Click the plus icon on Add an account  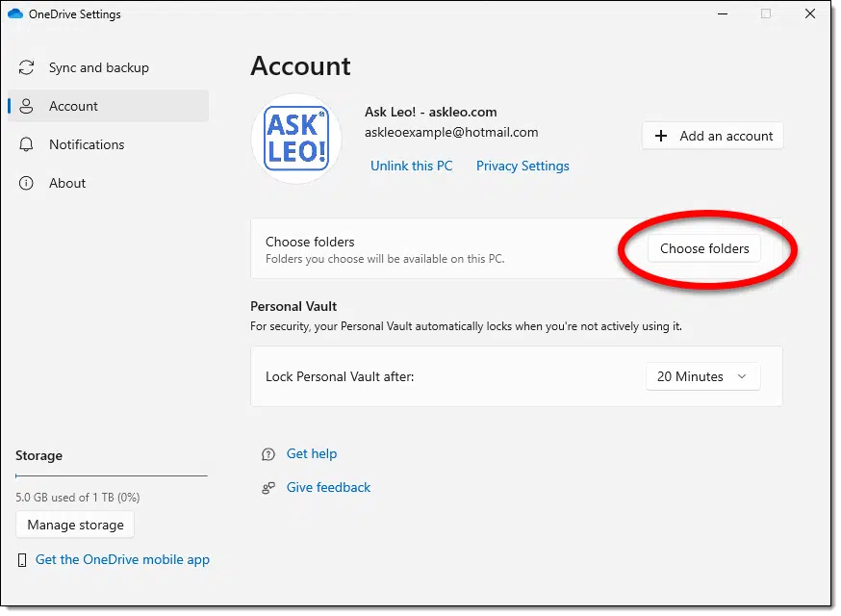pyautogui.click(x=661, y=137)
